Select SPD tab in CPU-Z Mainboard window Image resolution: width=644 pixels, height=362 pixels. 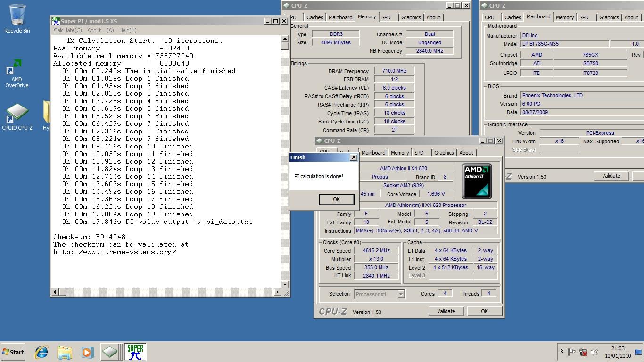tap(584, 17)
